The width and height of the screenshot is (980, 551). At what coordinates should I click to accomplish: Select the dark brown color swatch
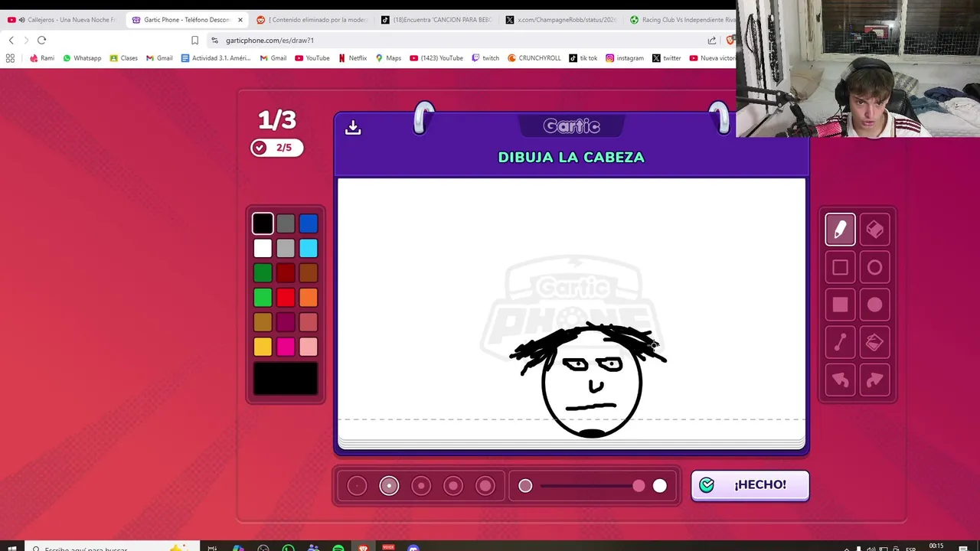click(x=309, y=273)
